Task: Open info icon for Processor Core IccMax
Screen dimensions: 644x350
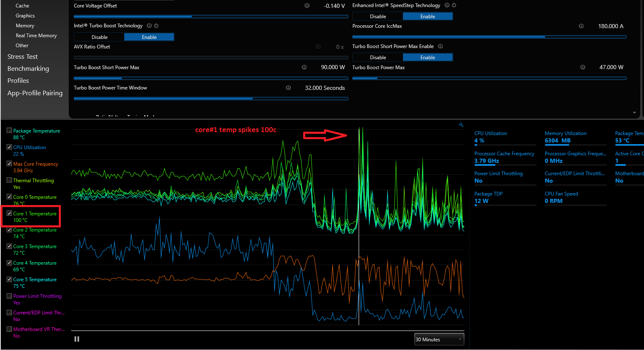Action: point(581,26)
